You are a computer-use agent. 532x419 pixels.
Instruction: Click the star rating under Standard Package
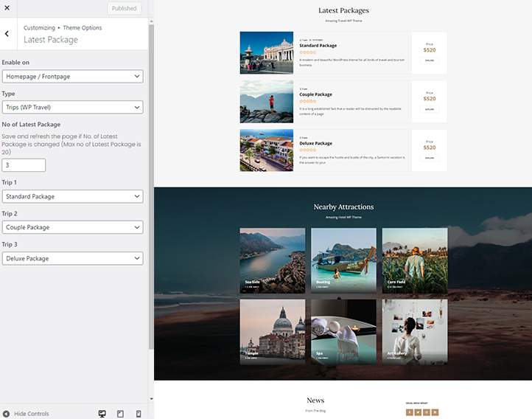pos(308,52)
